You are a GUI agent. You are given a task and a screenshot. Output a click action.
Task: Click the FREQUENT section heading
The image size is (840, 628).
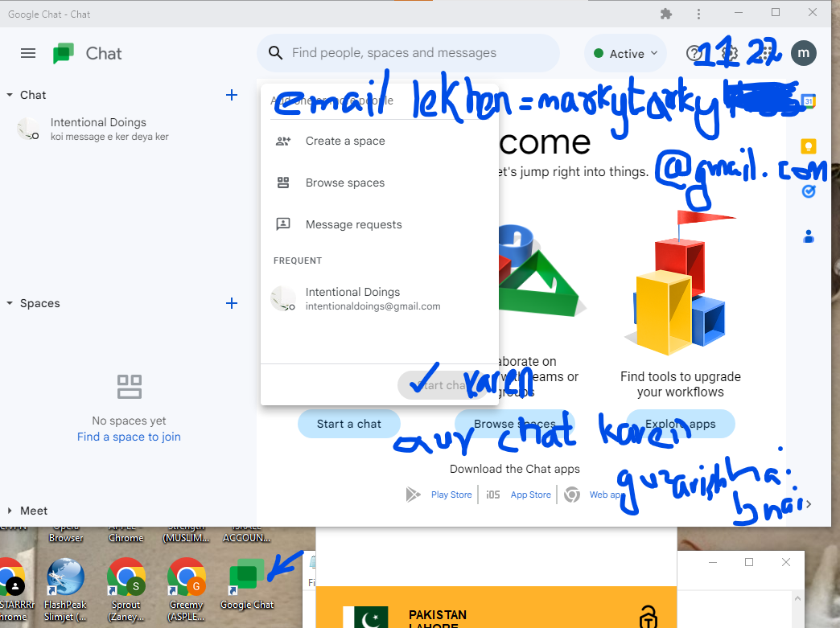[x=298, y=261]
